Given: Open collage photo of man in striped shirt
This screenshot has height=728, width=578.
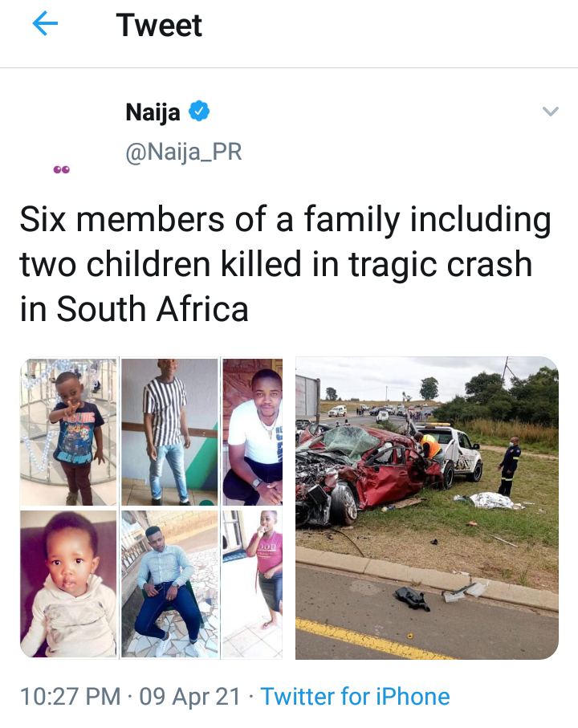Looking at the screenshot, I should click(169, 431).
